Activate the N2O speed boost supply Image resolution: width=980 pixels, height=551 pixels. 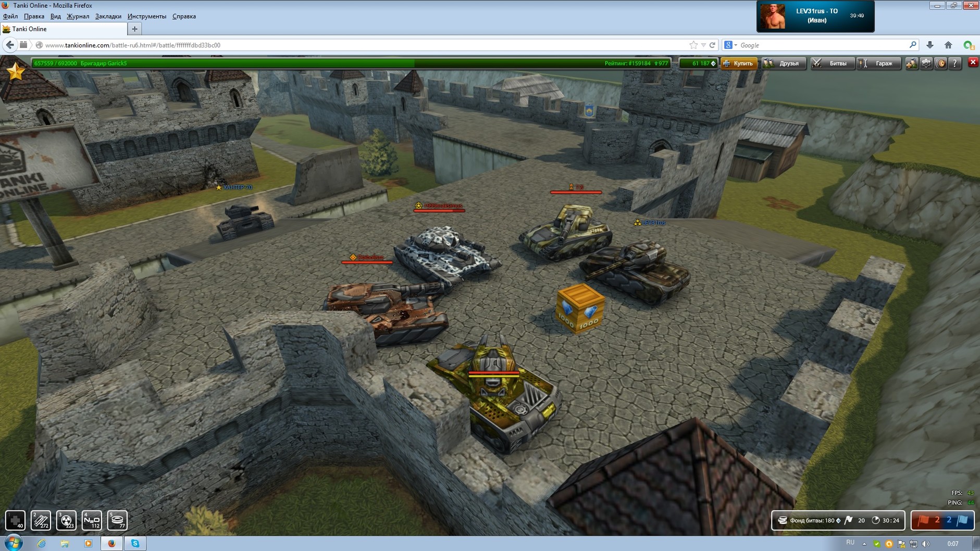92,520
